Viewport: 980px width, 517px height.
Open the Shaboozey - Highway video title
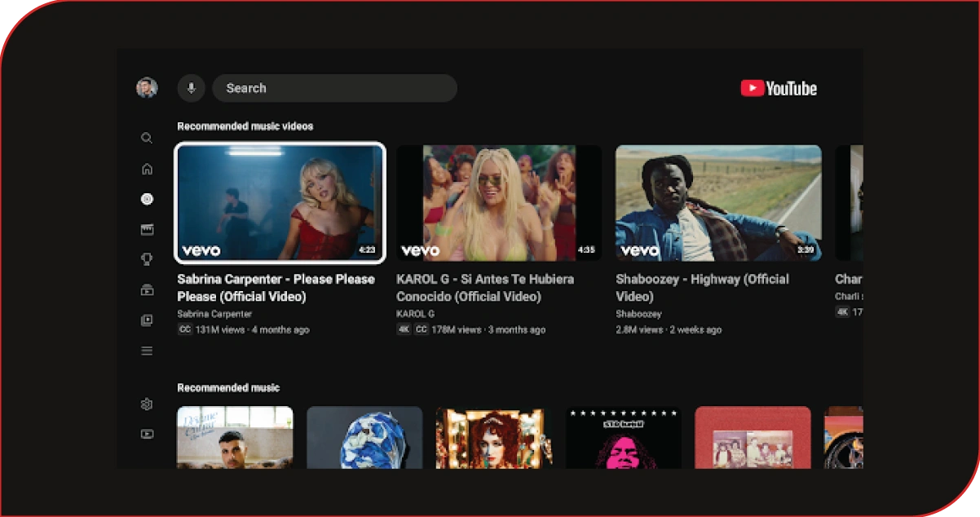pos(702,288)
